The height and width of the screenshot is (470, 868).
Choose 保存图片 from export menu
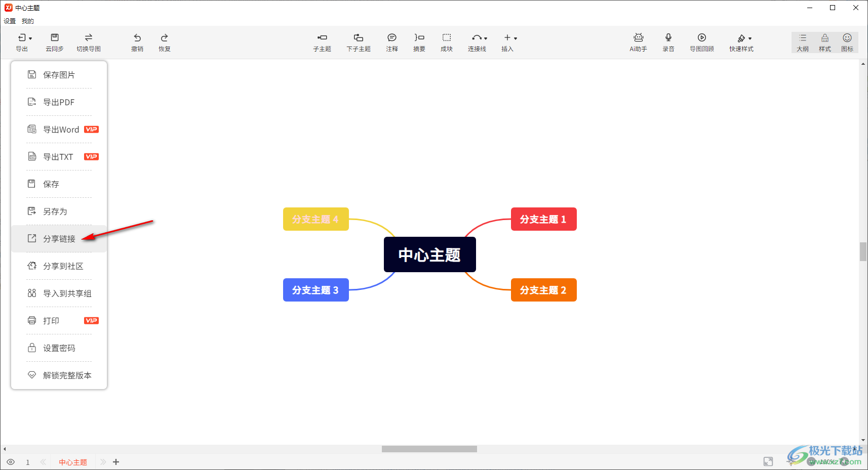[59, 75]
